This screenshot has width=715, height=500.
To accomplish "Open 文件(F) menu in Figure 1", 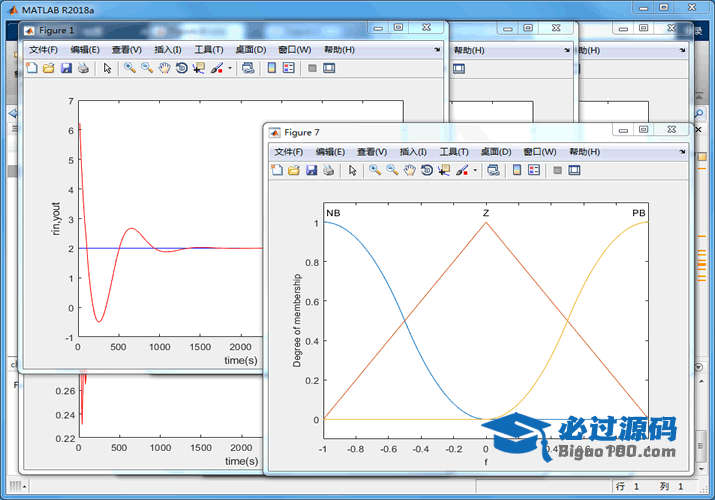I will (x=44, y=50).
